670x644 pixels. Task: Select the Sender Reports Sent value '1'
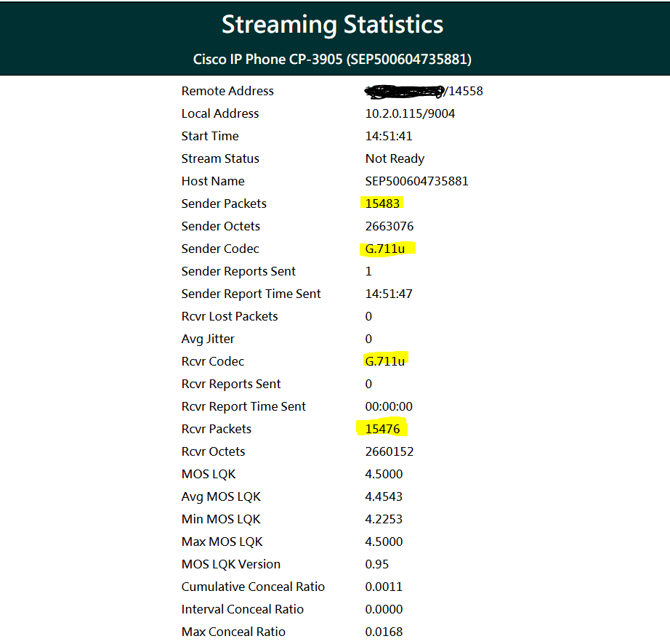pyautogui.click(x=368, y=271)
